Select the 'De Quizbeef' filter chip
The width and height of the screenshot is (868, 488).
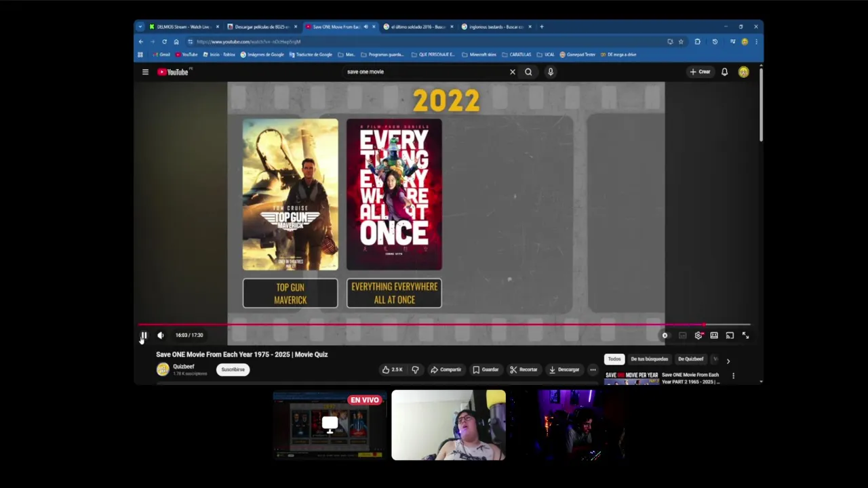click(x=690, y=359)
